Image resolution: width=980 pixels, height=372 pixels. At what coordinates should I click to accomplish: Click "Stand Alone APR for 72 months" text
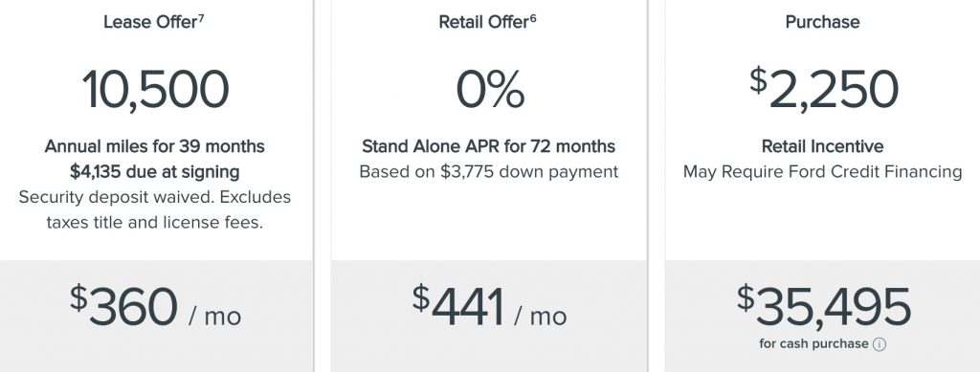point(489,146)
